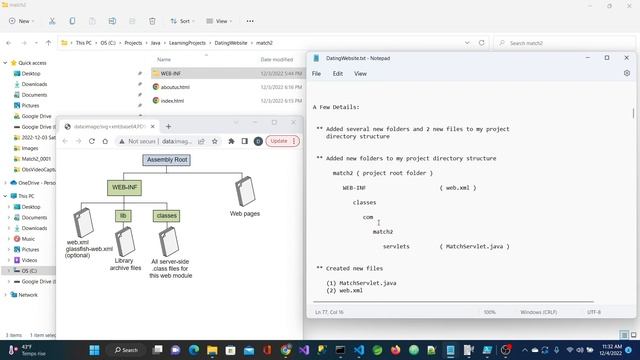
Task: Click the Search button on the taskbar
Action: coord(126,350)
